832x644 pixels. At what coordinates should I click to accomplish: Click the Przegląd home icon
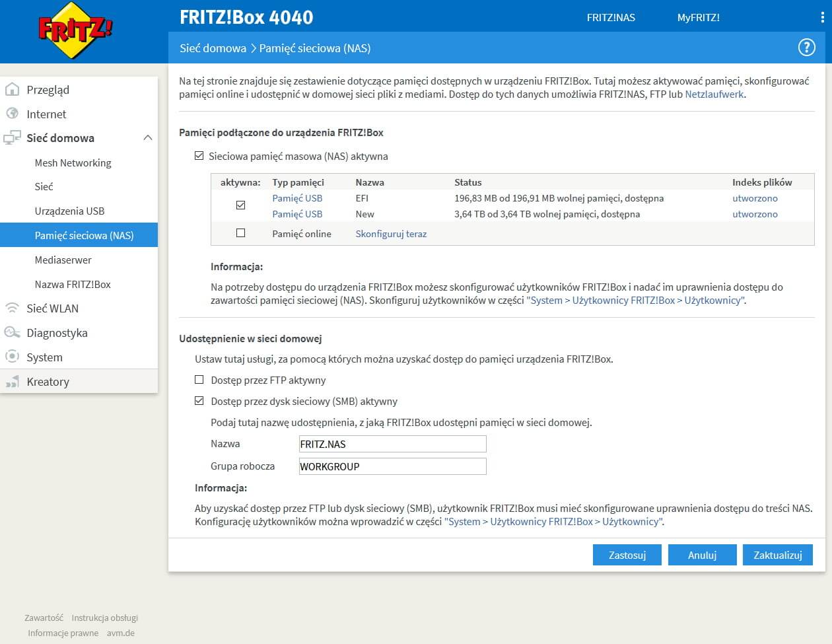point(12,89)
